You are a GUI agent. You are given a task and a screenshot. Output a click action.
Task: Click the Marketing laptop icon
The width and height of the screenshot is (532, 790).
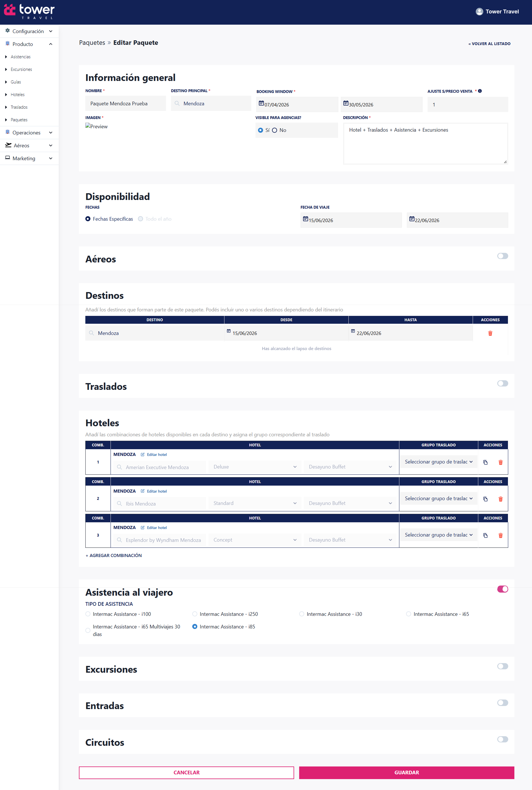(x=8, y=158)
